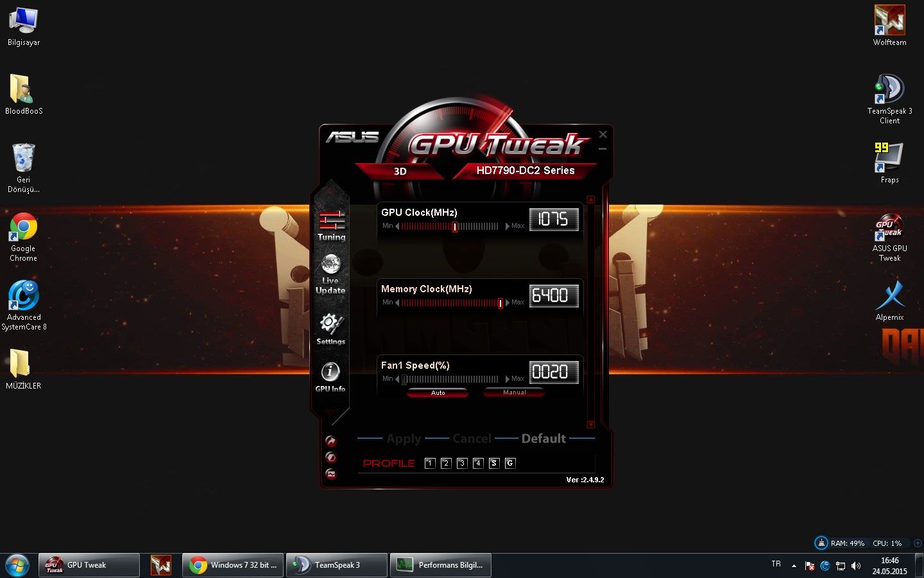This screenshot has width=924, height=578.
Task: Click the Memory Clock value field 6400
Action: click(554, 295)
